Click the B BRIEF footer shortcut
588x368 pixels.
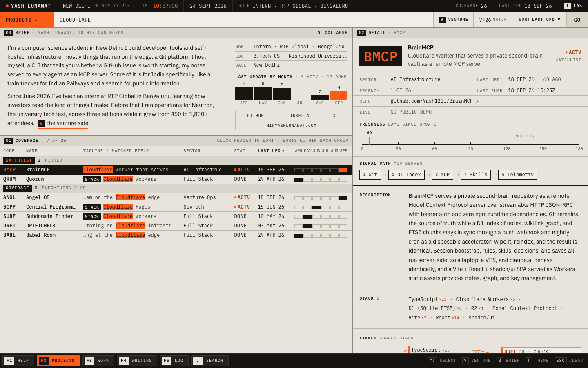coord(508,361)
